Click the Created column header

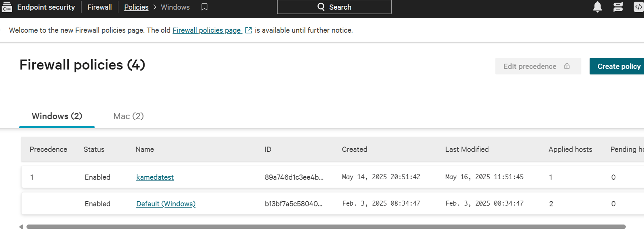click(x=354, y=149)
